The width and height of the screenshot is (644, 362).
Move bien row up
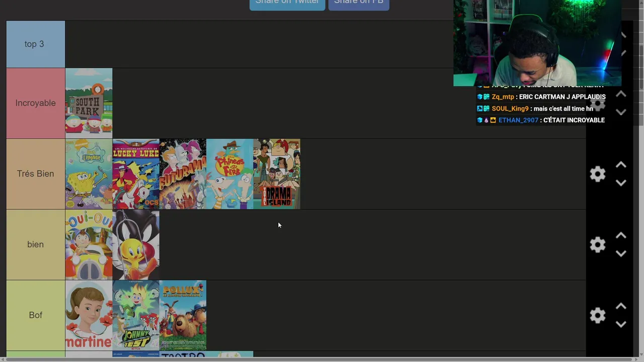coord(621,235)
